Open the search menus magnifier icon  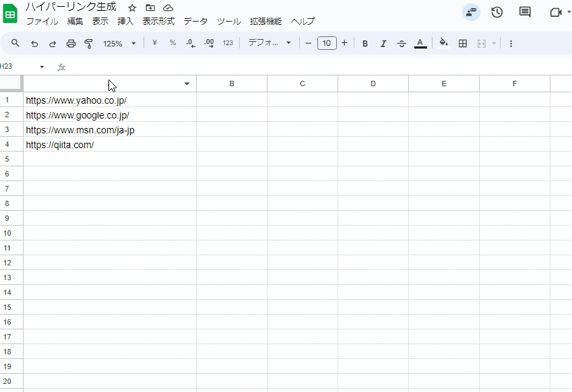coord(15,43)
